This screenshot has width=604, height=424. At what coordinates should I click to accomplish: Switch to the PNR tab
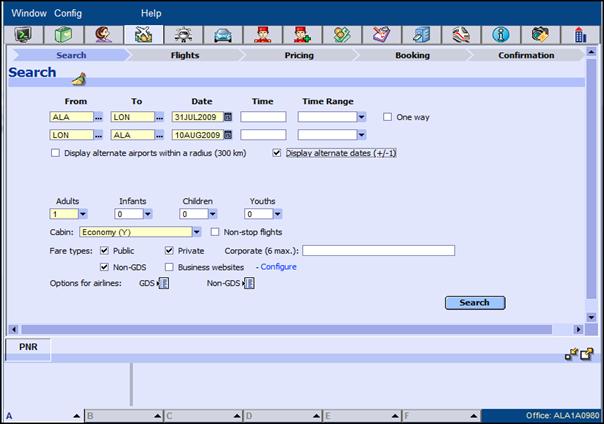[28, 346]
